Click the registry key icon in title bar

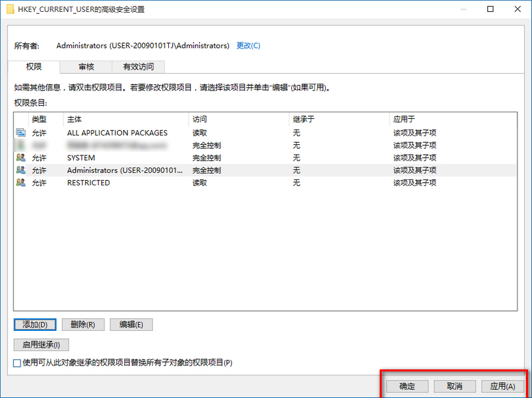click(x=9, y=9)
